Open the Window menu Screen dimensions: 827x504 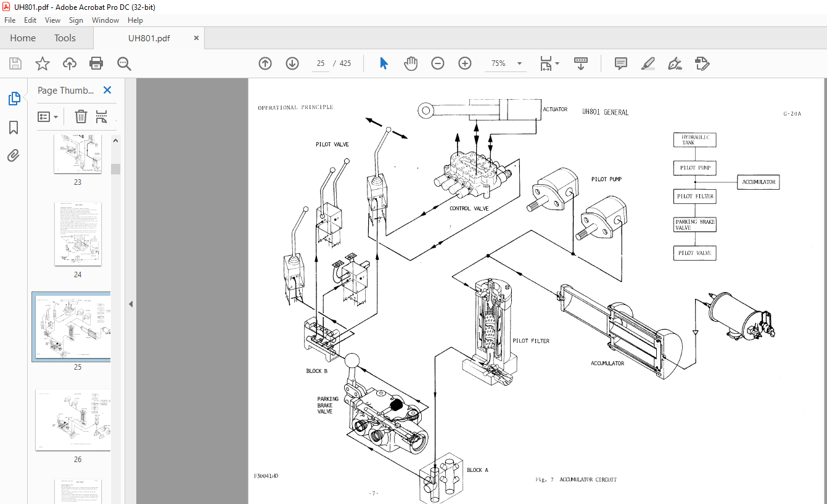point(105,20)
